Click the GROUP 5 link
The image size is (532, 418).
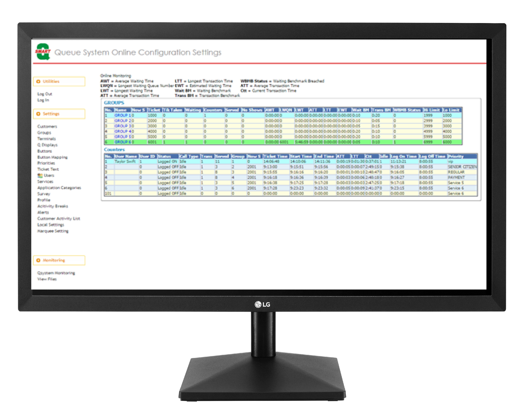pyautogui.click(x=123, y=137)
